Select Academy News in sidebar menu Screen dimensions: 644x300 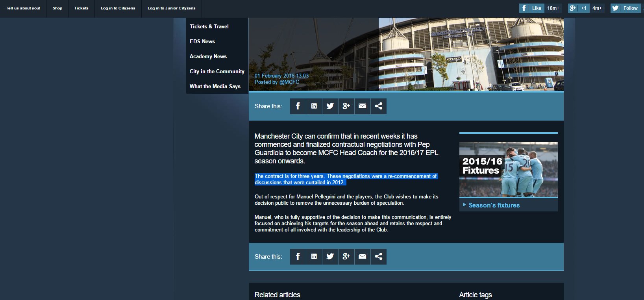coord(208,56)
